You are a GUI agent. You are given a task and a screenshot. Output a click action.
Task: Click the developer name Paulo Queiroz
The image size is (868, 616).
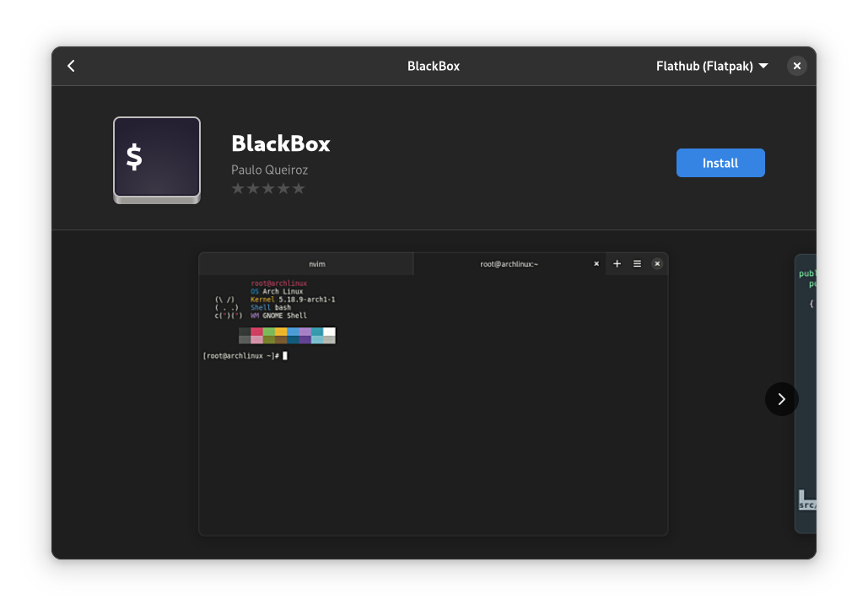click(270, 170)
